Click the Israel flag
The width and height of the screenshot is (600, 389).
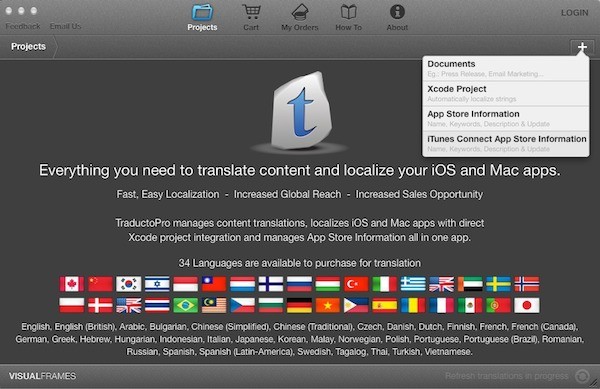click(157, 284)
